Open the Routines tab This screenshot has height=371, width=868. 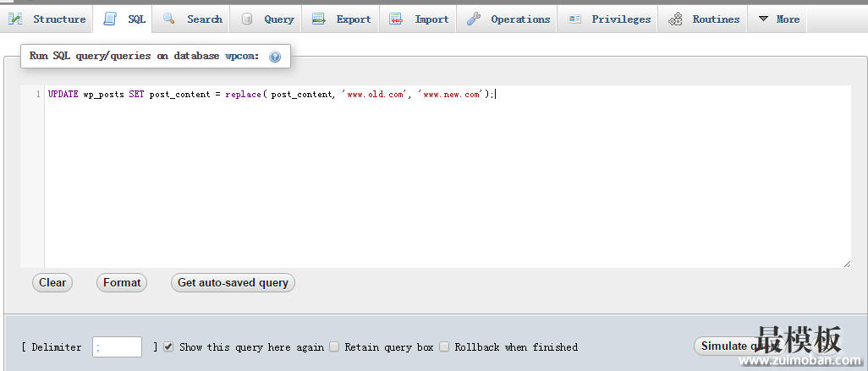[703, 19]
